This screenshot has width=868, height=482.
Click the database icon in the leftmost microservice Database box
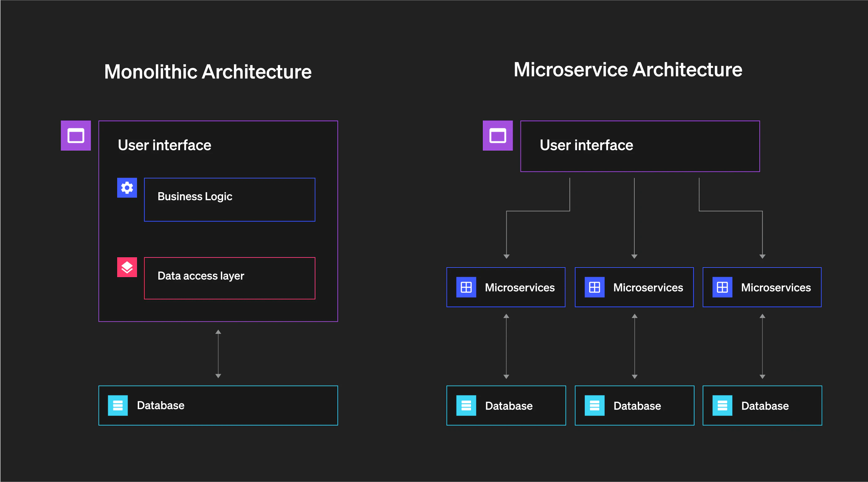[x=466, y=405]
